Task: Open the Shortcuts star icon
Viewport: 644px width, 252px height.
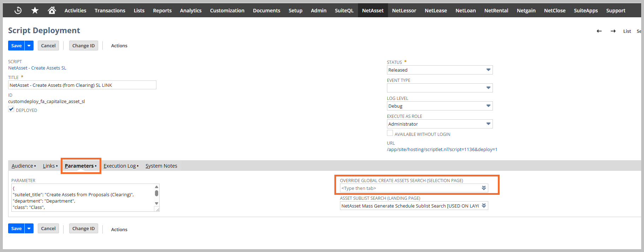Action: [x=35, y=11]
